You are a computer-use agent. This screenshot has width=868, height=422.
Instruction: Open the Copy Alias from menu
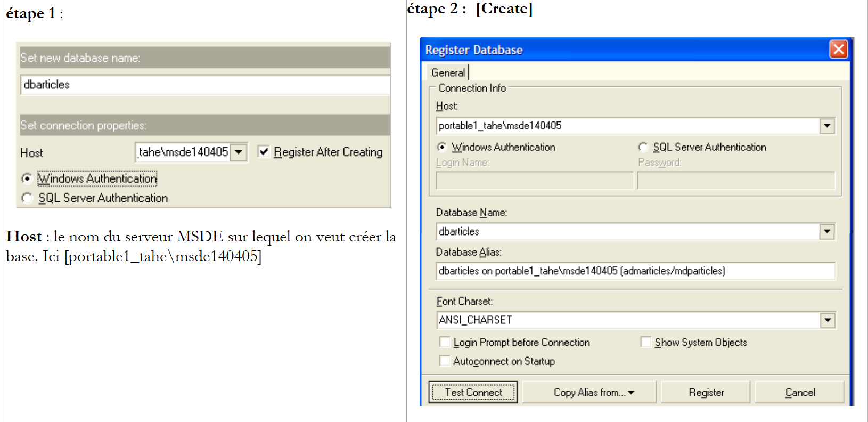[589, 393]
